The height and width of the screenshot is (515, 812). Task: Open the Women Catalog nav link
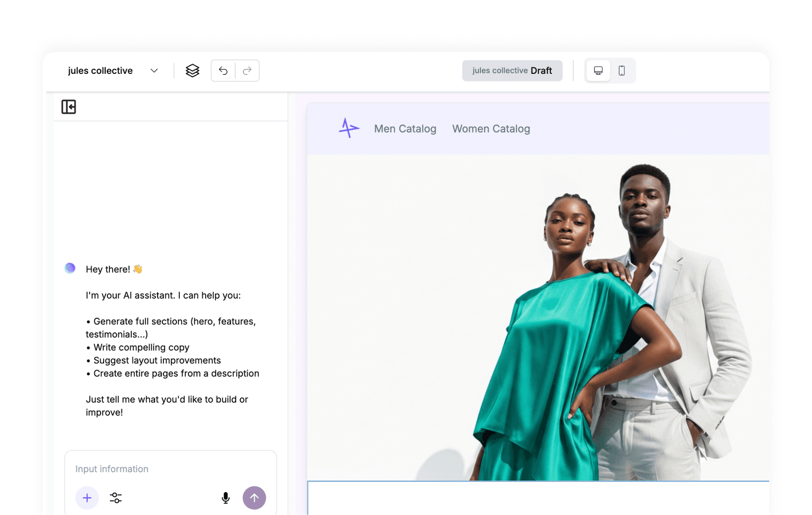point(491,129)
